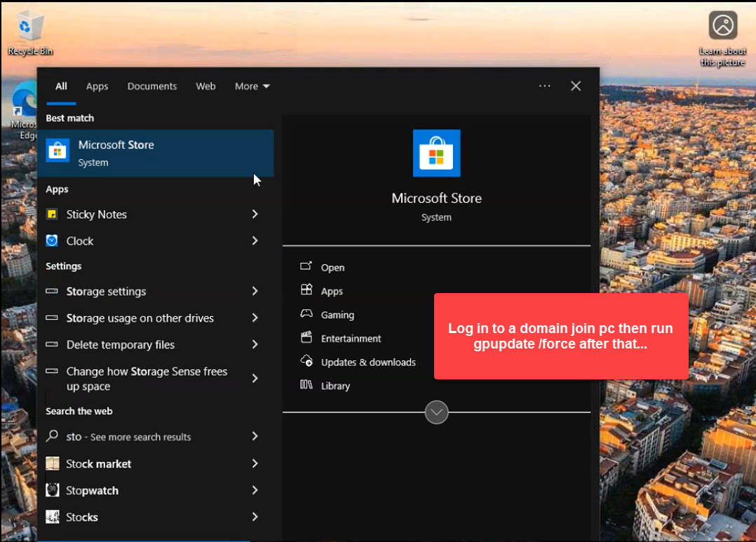Open Change how Storage Sense frees up space
The width and height of the screenshot is (756, 542).
tap(156, 379)
